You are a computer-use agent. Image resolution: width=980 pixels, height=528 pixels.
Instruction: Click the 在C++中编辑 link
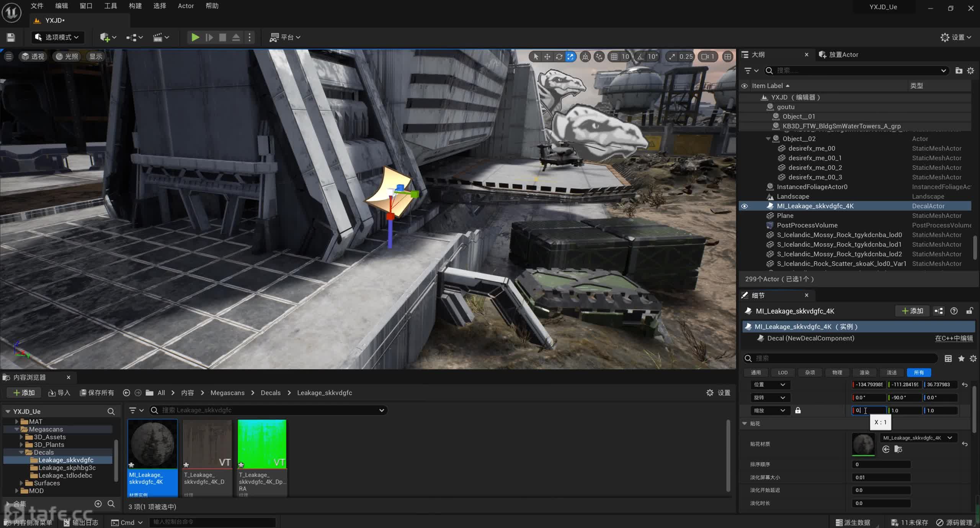(954, 338)
